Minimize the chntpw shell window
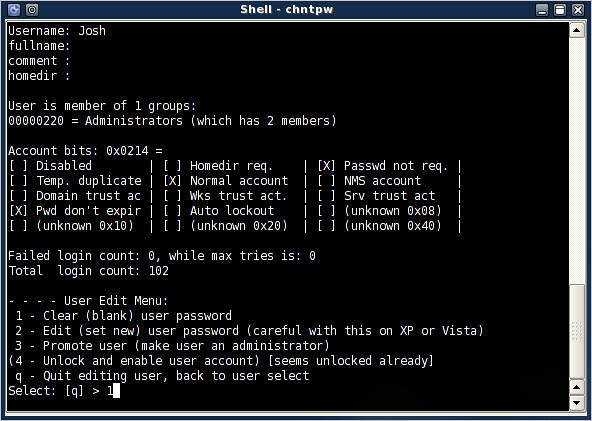592x421 pixels. point(542,9)
